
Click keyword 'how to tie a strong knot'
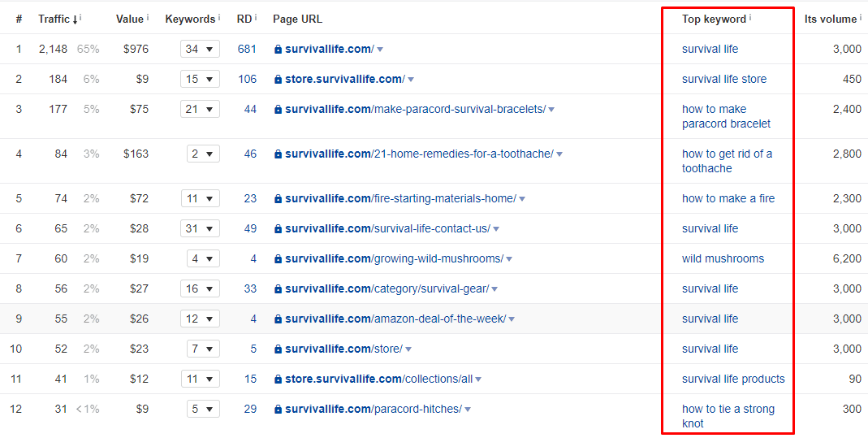[x=728, y=416]
